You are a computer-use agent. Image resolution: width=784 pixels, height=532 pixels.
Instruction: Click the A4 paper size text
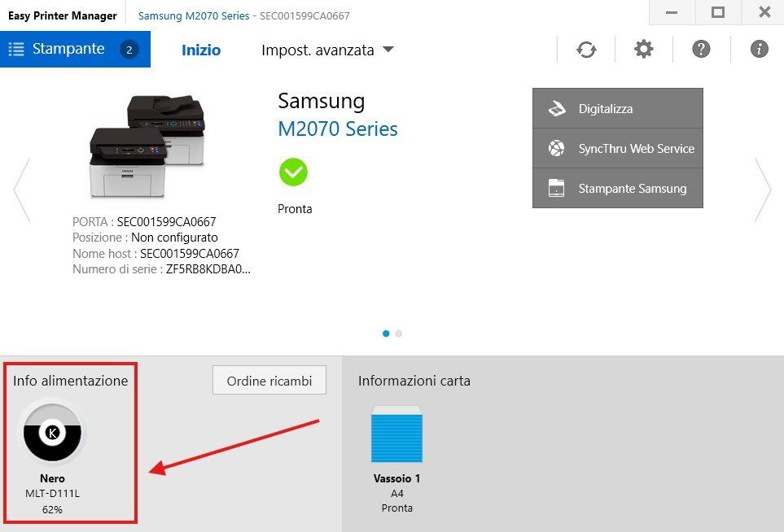coord(397,494)
